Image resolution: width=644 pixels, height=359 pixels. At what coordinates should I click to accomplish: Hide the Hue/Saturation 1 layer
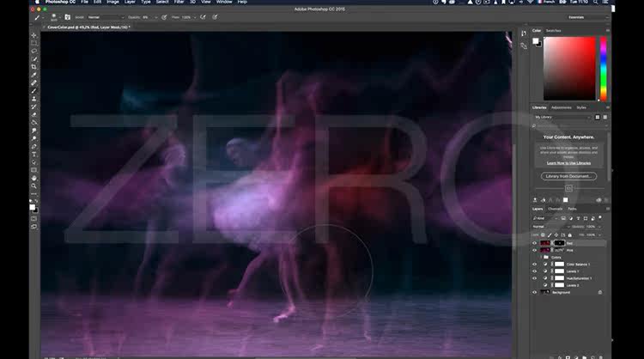[534, 278]
